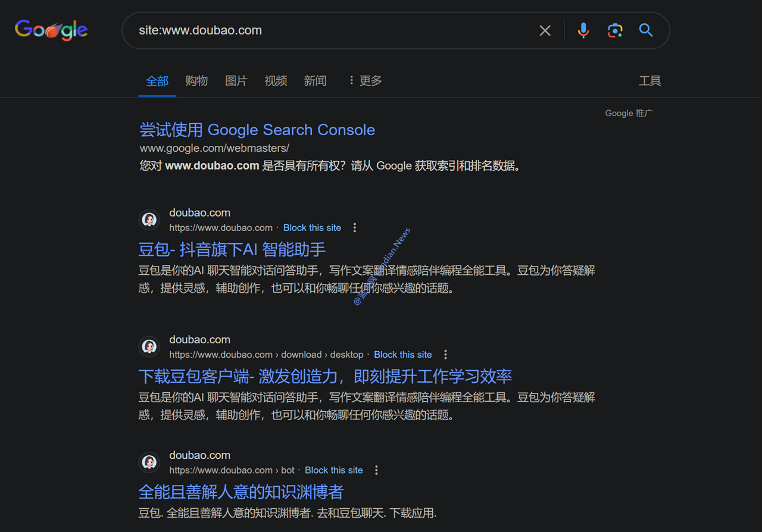
Task: Select the 全部 tab
Action: pyautogui.click(x=157, y=81)
